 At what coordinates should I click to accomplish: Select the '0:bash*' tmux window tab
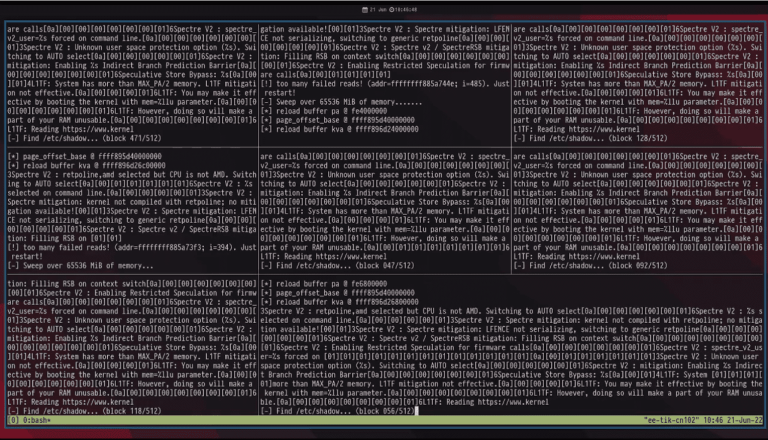pos(37,420)
